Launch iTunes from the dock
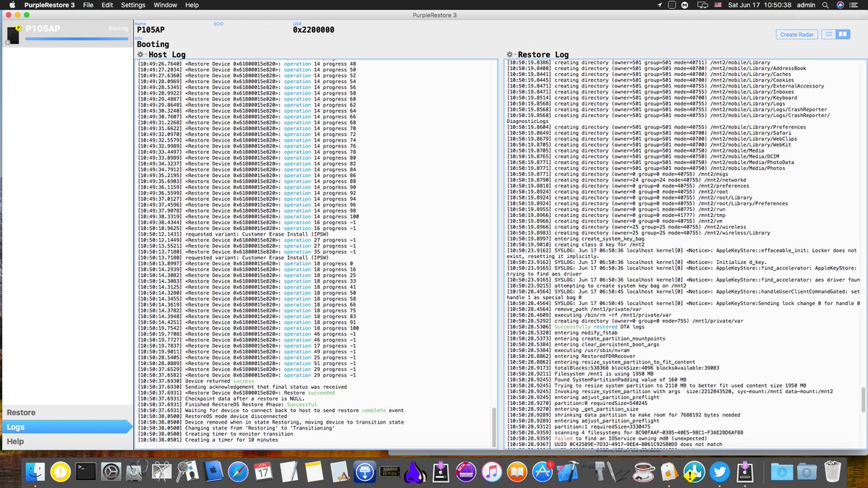Screen dimensions: 868x488 492,471
